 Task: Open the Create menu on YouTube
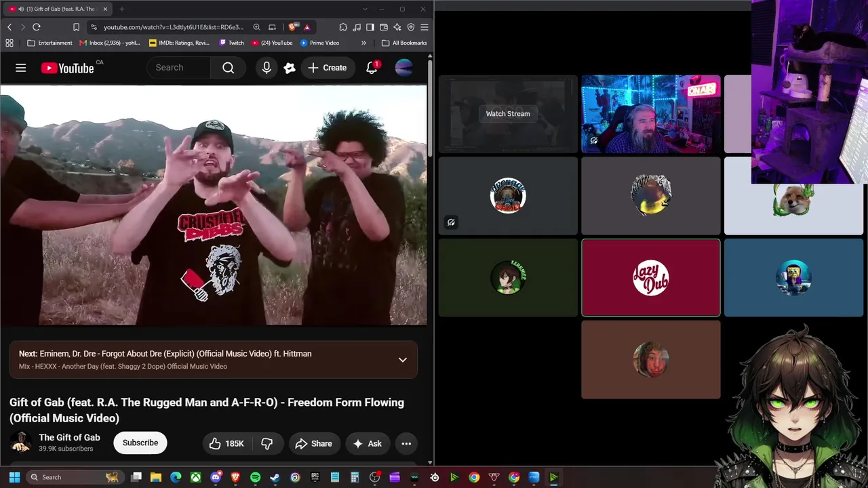(328, 68)
